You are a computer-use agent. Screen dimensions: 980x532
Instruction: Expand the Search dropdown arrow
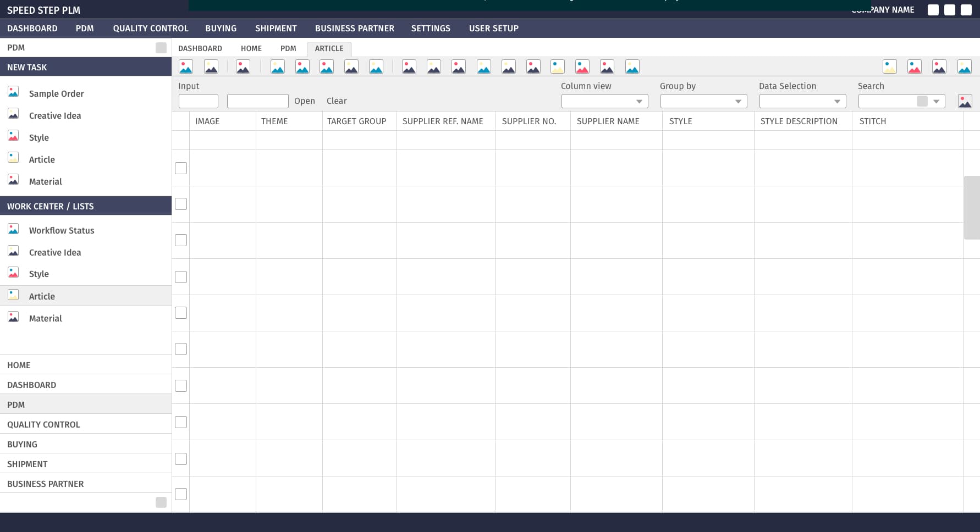click(x=936, y=101)
